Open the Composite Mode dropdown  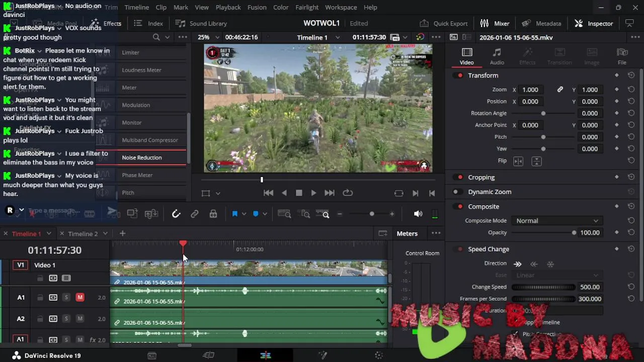556,221
